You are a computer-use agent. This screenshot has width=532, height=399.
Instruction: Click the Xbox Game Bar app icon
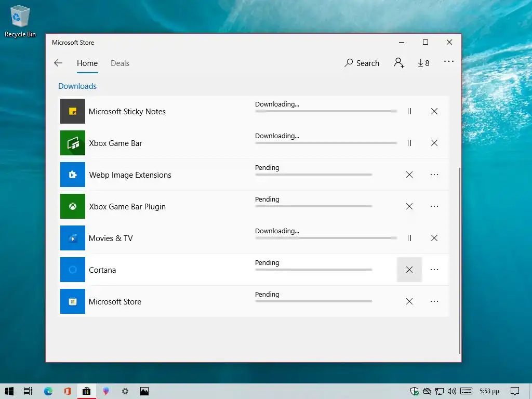click(x=73, y=143)
